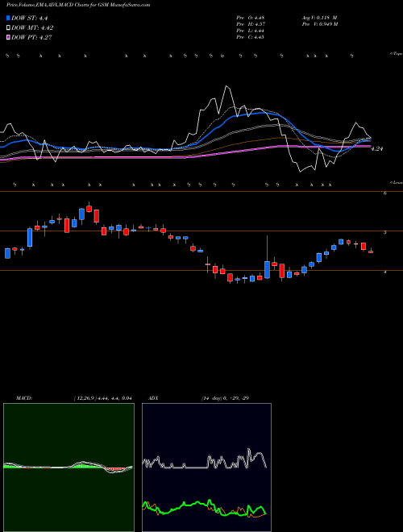The image size is (403, 532).
Task: Open the dark blue ADX indicator panel
Action: point(206,468)
